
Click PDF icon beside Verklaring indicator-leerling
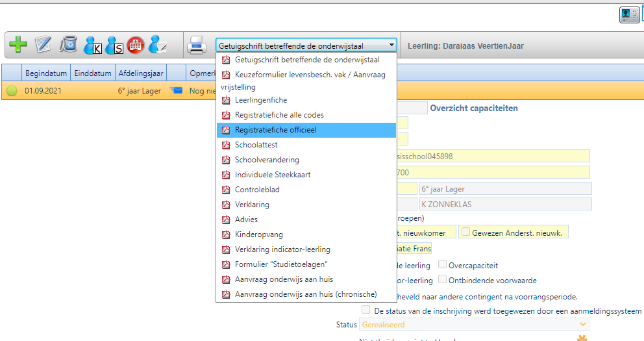[226, 250]
